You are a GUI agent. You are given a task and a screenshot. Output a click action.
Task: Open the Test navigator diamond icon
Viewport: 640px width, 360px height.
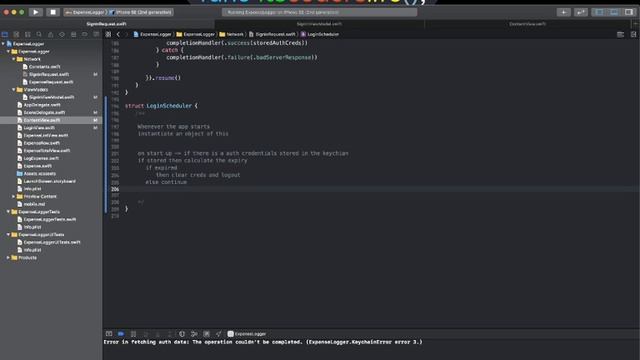62,35
